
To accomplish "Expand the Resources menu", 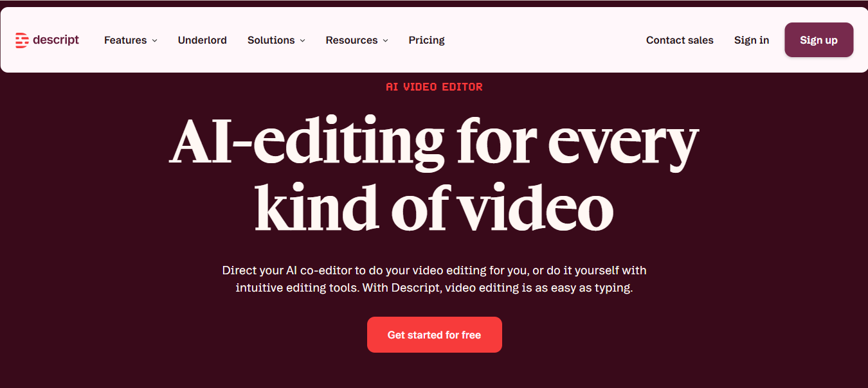I will coord(357,40).
